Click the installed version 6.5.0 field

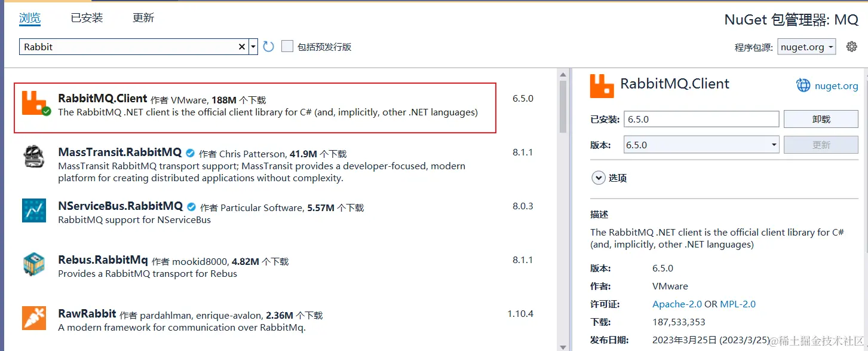pos(701,119)
